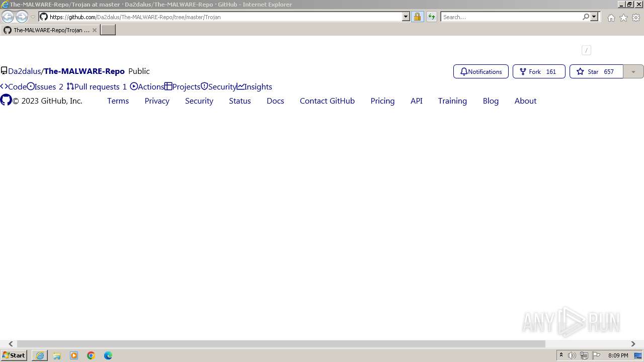Expand the address bar autocomplete dropdown
This screenshot has width=644, height=362.
click(x=406, y=17)
